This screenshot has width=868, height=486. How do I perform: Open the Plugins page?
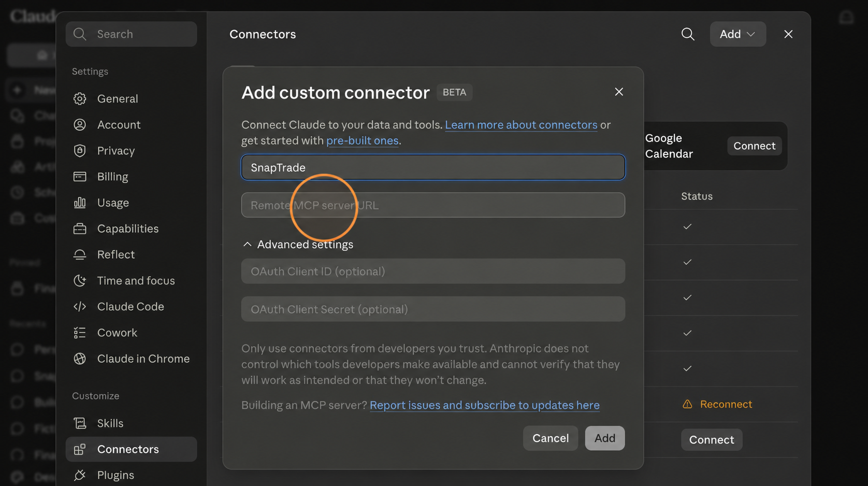tap(131, 475)
